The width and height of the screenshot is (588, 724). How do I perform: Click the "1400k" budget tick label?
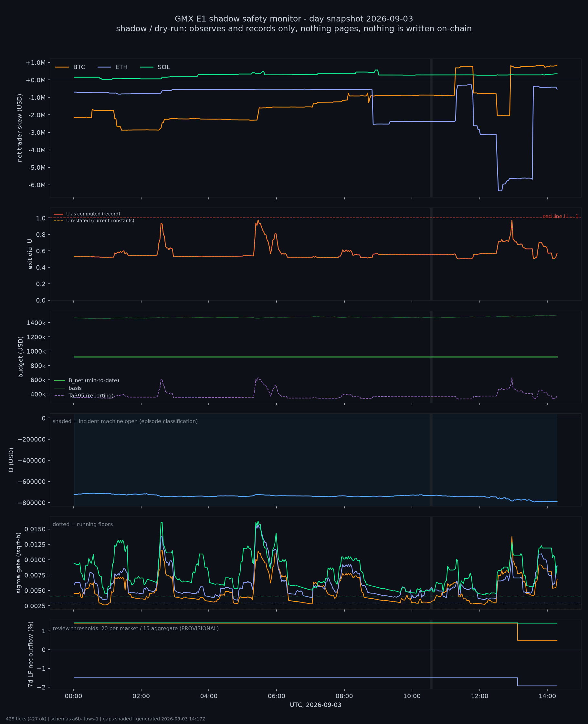[36, 323]
